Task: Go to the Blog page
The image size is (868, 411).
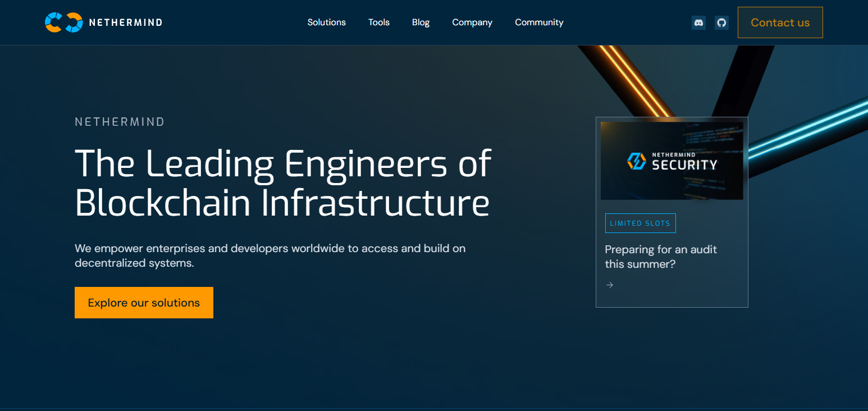Action: [x=421, y=22]
